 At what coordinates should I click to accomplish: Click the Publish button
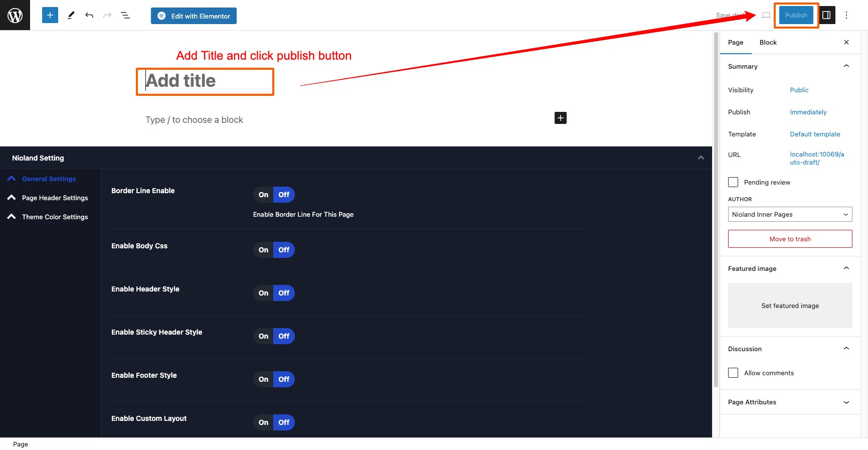pyautogui.click(x=796, y=15)
